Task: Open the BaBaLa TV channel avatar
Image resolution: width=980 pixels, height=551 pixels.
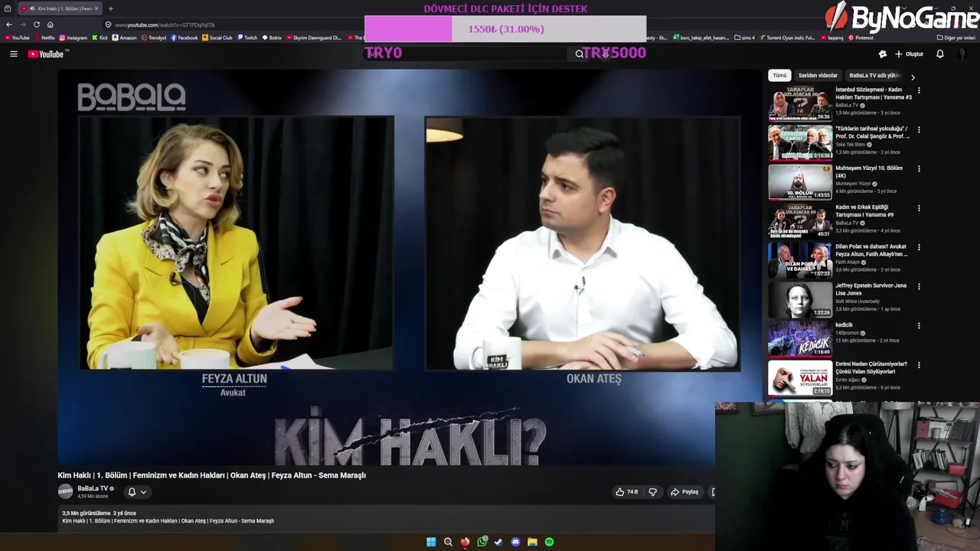Action: [66, 492]
